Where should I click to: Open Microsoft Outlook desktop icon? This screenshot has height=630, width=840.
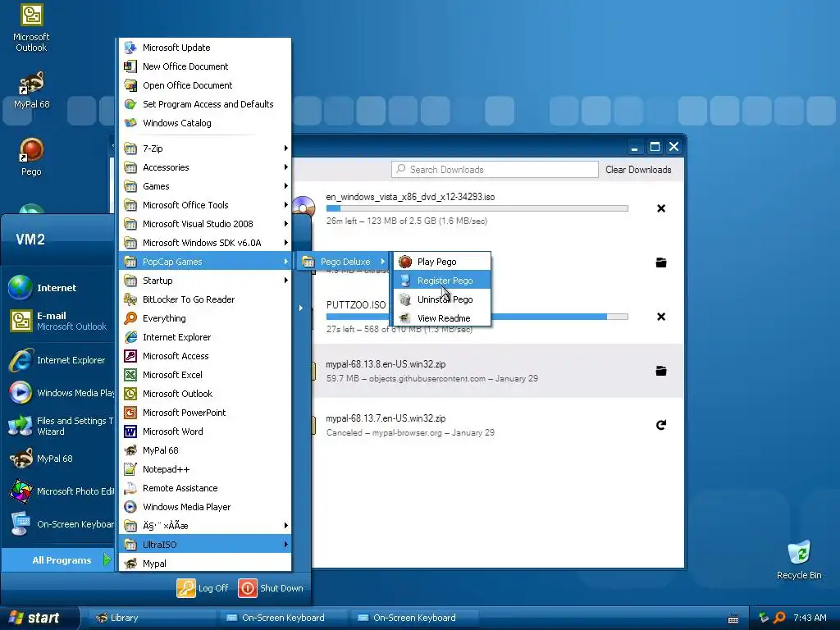(31, 28)
